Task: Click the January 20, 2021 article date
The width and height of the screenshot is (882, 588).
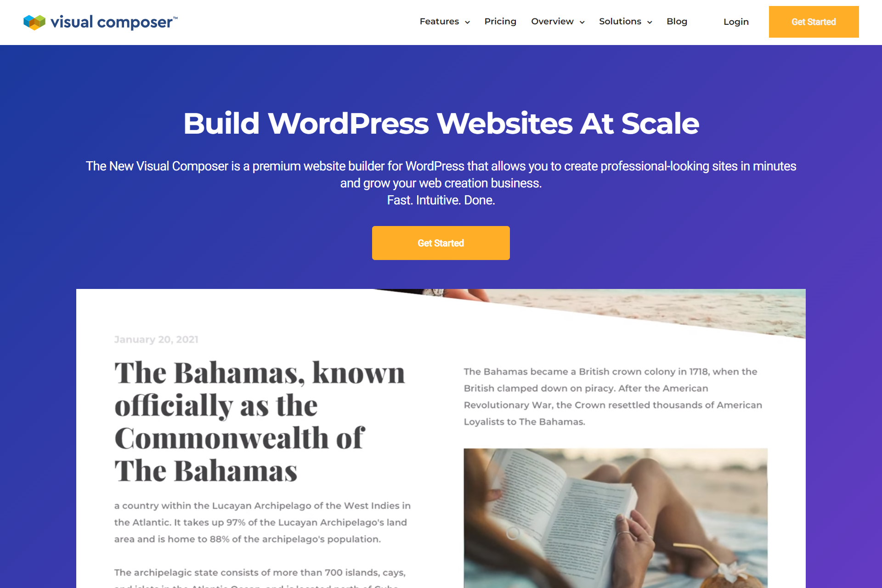Action: (x=156, y=339)
